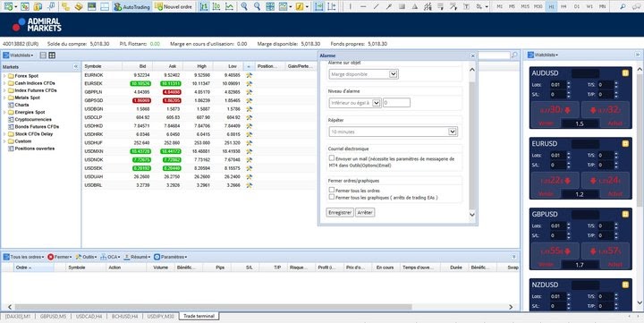The height and width of the screenshot is (323, 644).
Task: Open the Paramètres dropdown
Action: (170, 257)
